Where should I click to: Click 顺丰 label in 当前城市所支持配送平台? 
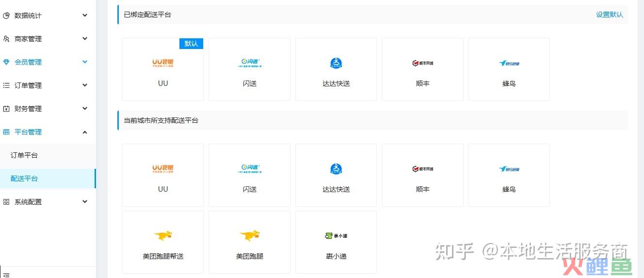coord(423,189)
